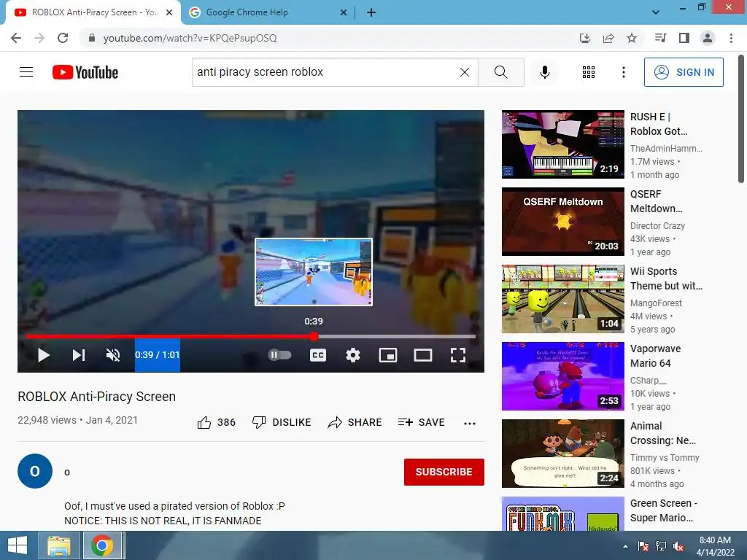The height and width of the screenshot is (560, 747).
Task: Open Chrome tab search chevron
Action: pyautogui.click(x=656, y=12)
